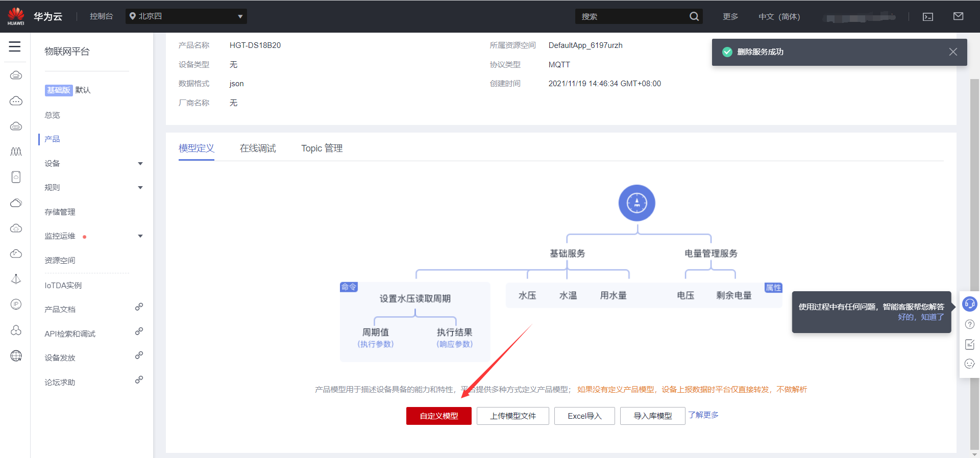The width and height of the screenshot is (980, 458).
Task: Open the 了解更多 link
Action: click(x=703, y=415)
